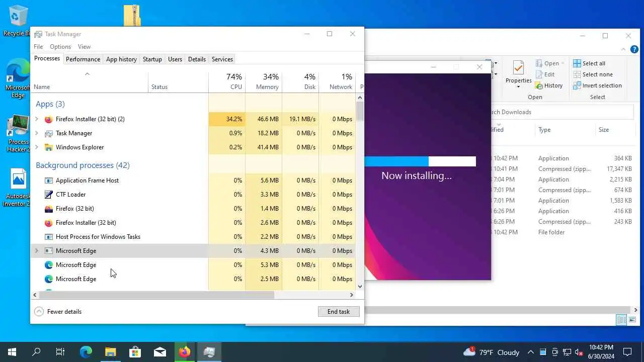Click Select all in the Explorer ribbon
The width and height of the screenshot is (644, 362).
click(x=589, y=63)
